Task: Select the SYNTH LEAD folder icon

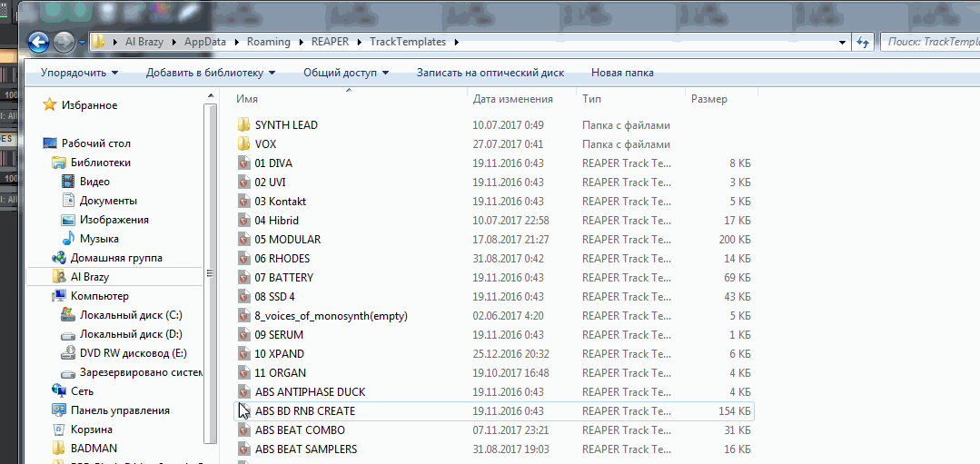Action: point(243,125)
